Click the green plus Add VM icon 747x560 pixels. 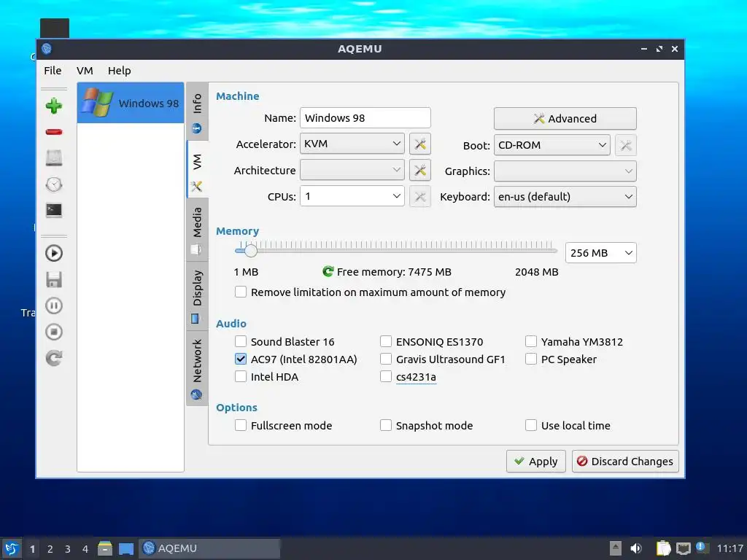click(x=54, y=106)
